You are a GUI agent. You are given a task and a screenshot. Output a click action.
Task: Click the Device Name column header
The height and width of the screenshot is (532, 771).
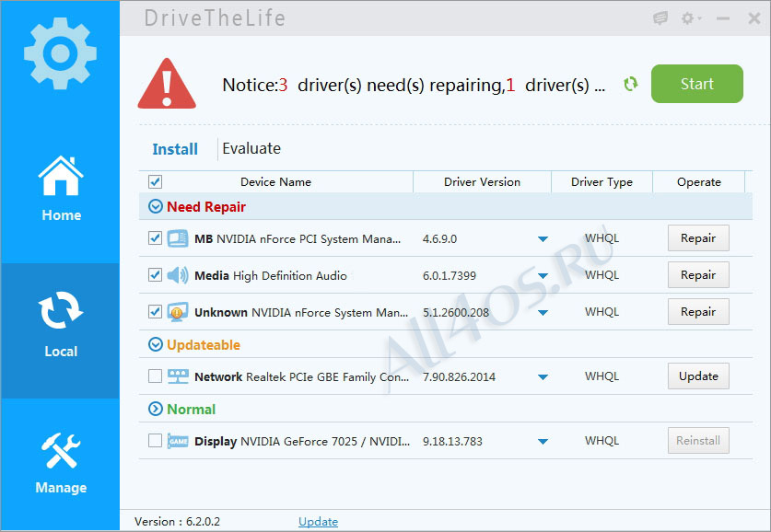coord(275,181)
